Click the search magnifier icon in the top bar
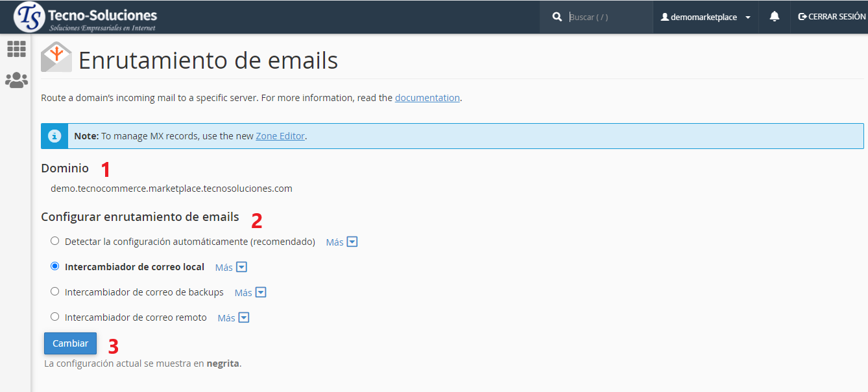The width and height of the screenshot is (868, 392). click(x=557, y=16)
